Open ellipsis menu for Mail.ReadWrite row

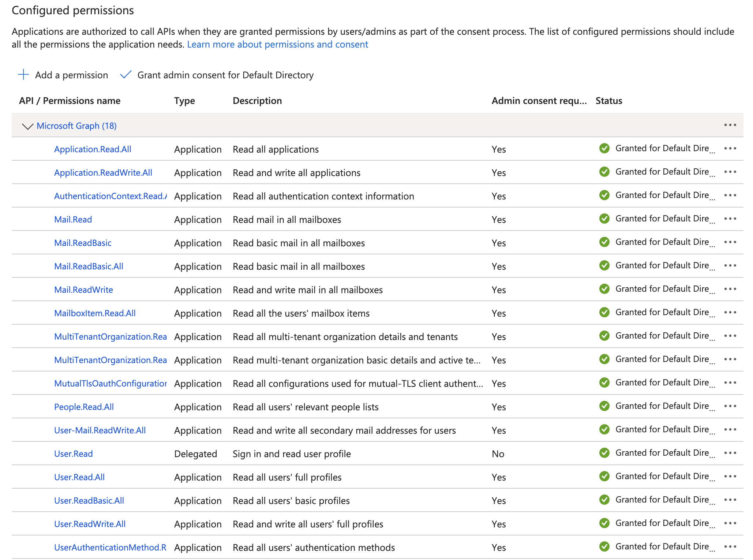click(730, 289)
